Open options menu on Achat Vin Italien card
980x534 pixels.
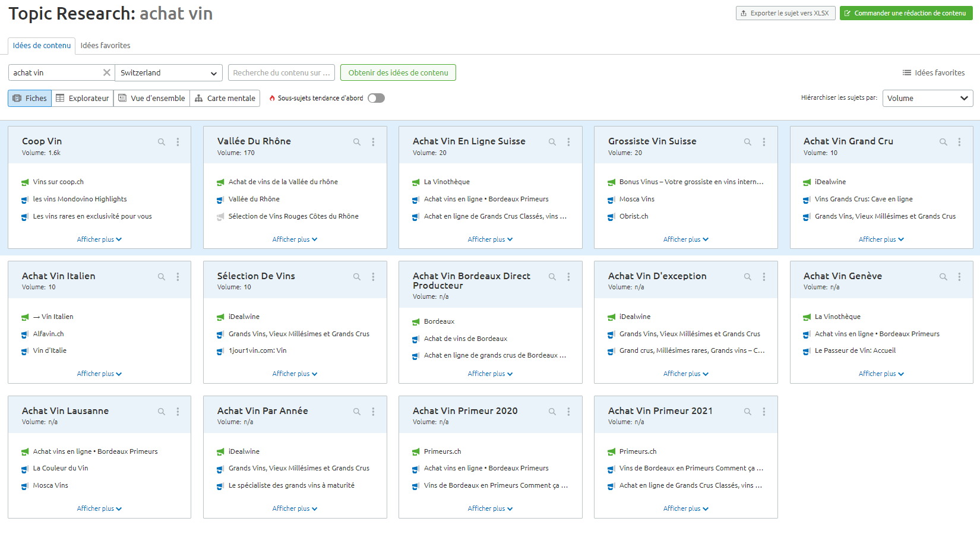pyautogui.click(x=178, y=277)
